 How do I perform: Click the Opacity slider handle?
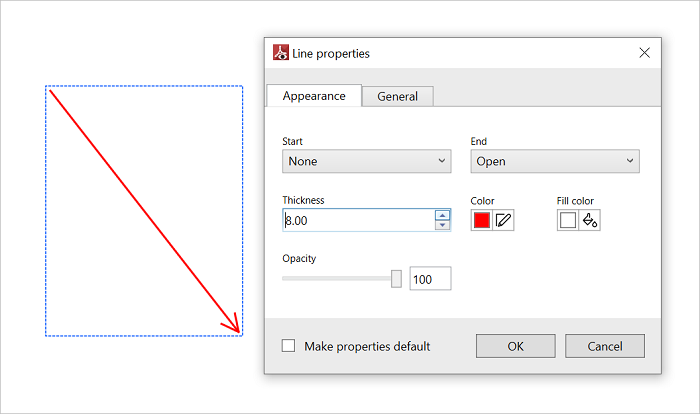[396, 279]
